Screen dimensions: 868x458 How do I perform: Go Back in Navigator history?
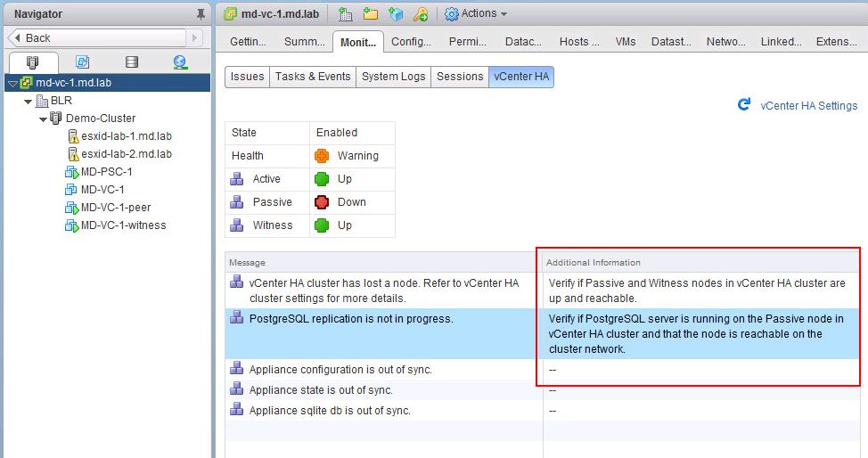[x=97, y=37]
